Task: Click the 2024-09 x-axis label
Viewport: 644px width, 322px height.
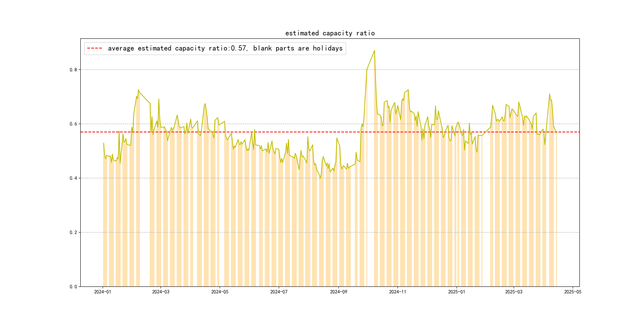Action: [x=338, y=292]
